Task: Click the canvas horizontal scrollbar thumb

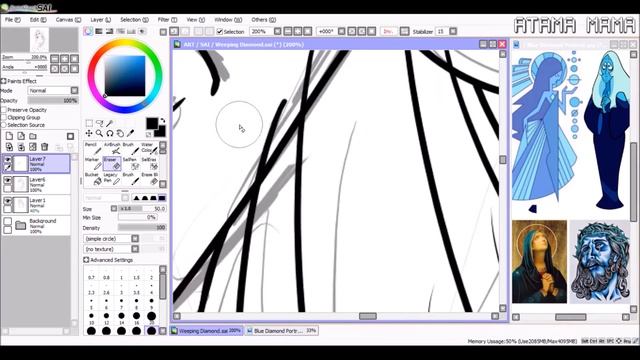Action: tap(367, 316)
